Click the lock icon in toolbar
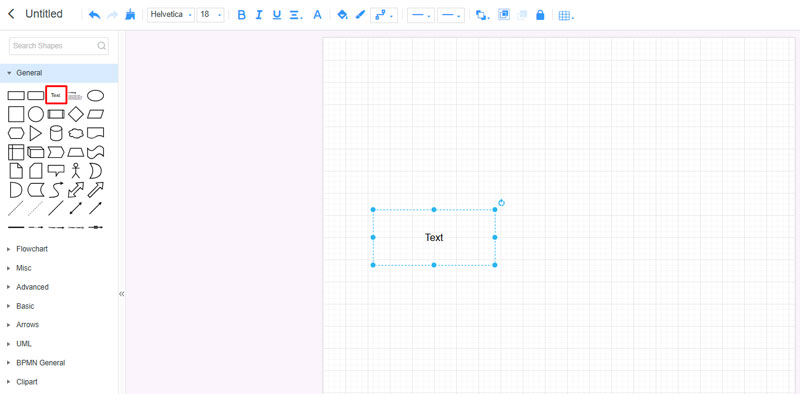The width and height of the screenshot is (800, 394). tap(540, 15)
